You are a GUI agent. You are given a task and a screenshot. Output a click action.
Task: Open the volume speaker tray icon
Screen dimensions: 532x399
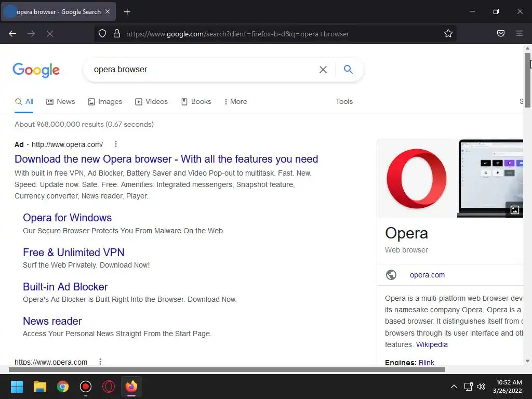point(481,387)
